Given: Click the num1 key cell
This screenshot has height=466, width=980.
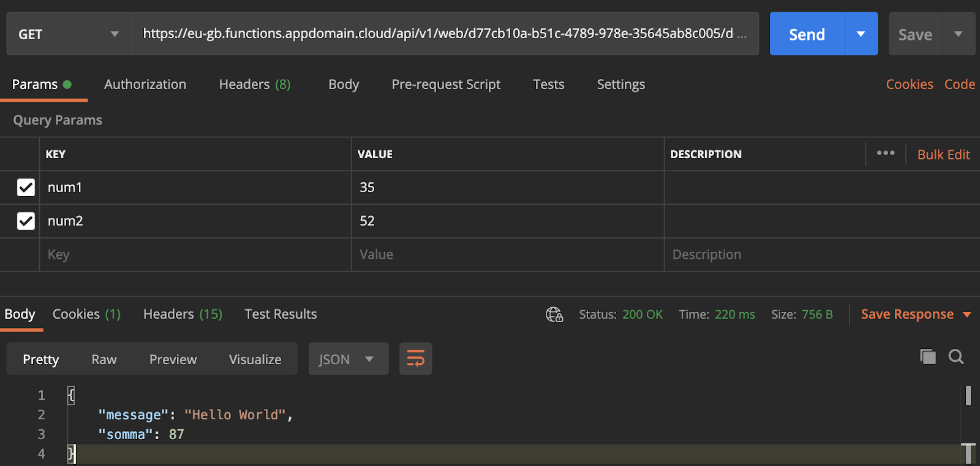Looking at the screenshot, I should [195, 188].
